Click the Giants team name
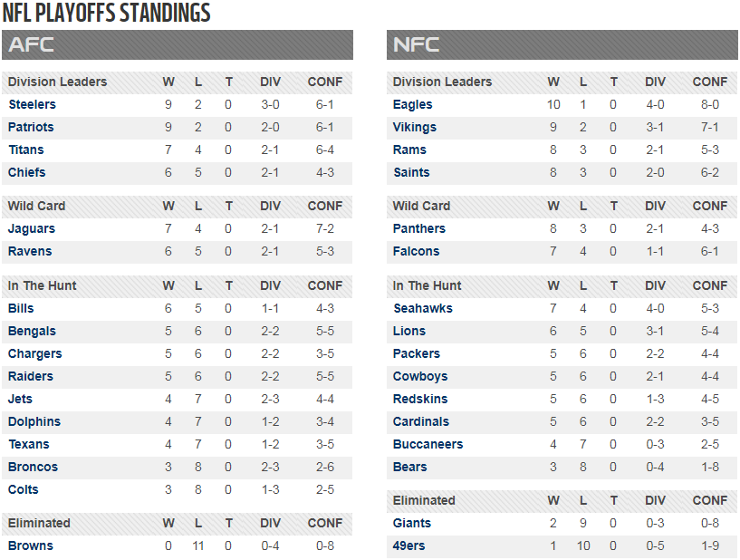Image resolution: width=740 pixels, height=560 pixels. 412,523
